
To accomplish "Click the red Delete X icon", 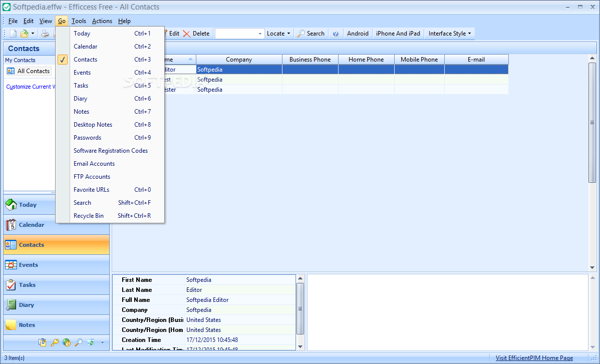I will (x=187, y=34).
